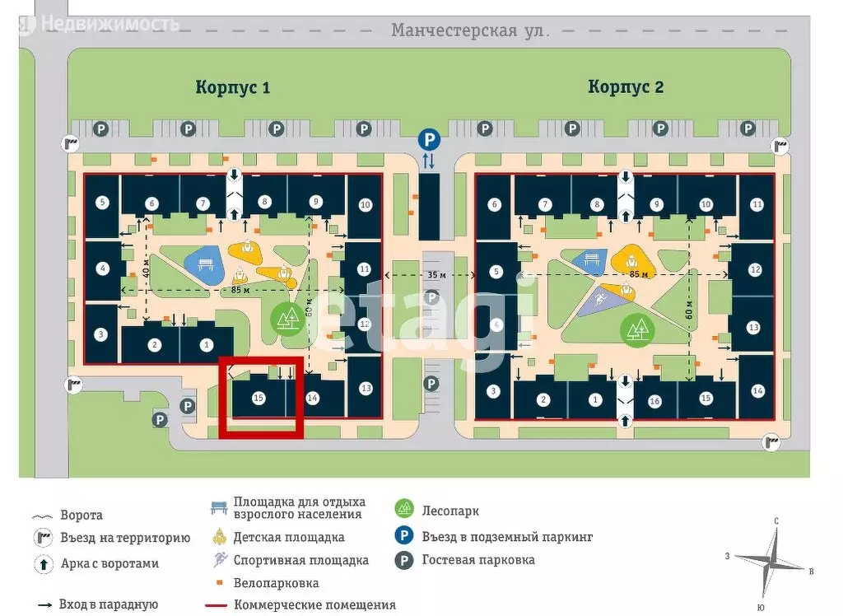Click the Манчестерская ул. street label

click(468, 30)
